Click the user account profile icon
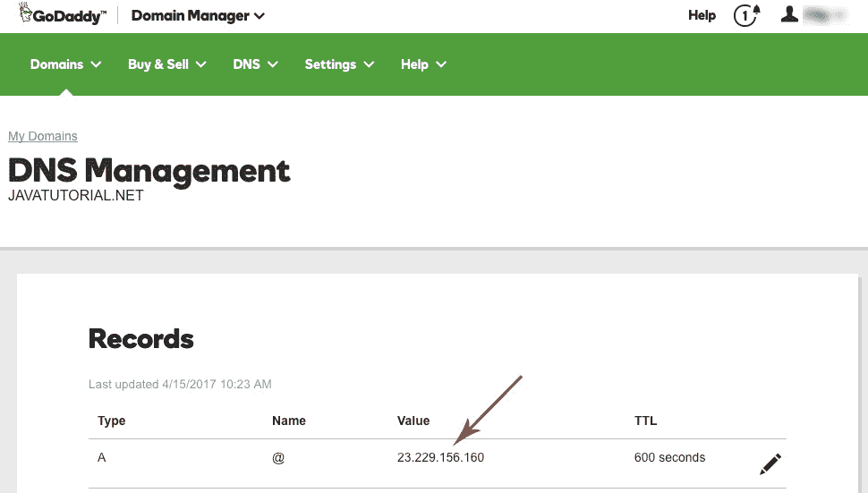Viewport: 868px width, 493px height. pyautogui.click(x=789, y=14)
